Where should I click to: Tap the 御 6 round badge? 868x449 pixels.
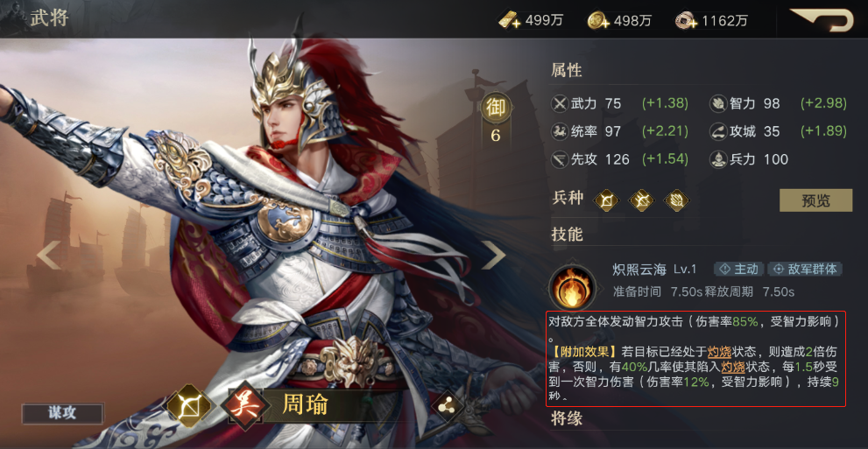coord(496,118)
